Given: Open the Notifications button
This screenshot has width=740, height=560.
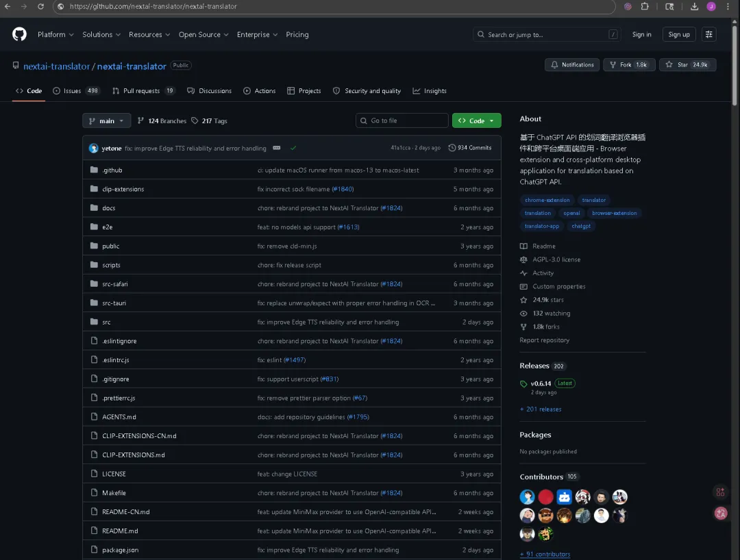Looking at the screenshot, I should (572, 64).
